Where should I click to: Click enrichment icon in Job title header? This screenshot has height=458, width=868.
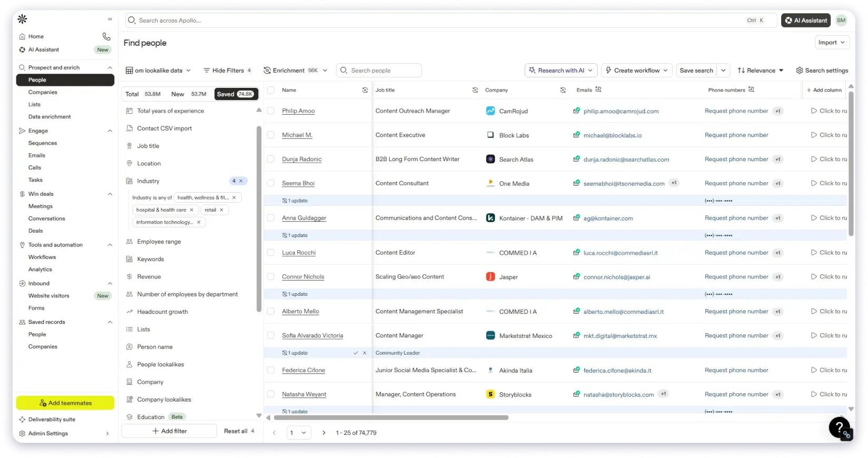coord(475,90)
